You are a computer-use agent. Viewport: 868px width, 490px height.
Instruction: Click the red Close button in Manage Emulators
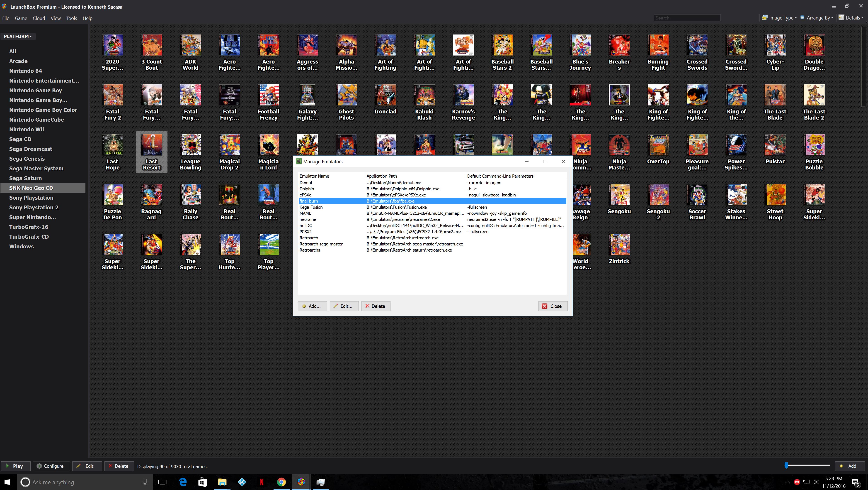(553, 306)
